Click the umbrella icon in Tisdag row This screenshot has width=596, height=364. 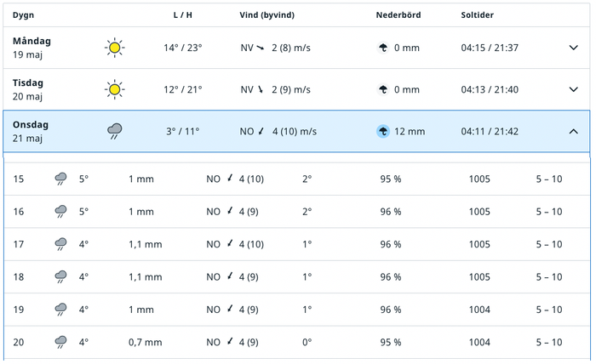[383, 89]
